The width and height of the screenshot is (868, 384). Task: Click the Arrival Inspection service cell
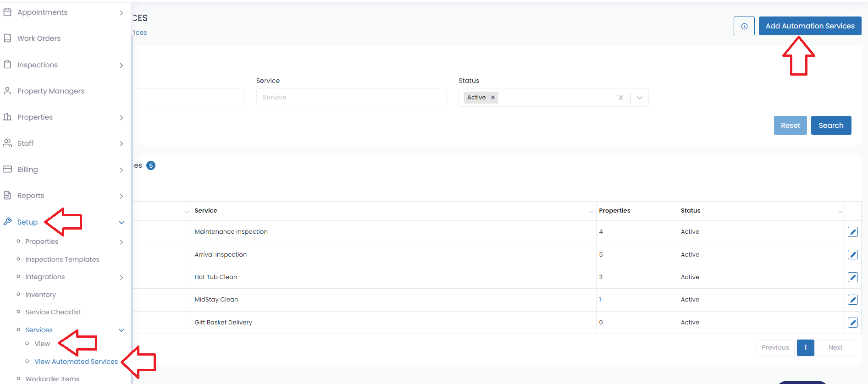pyautogui.click(x=394, y=255)
